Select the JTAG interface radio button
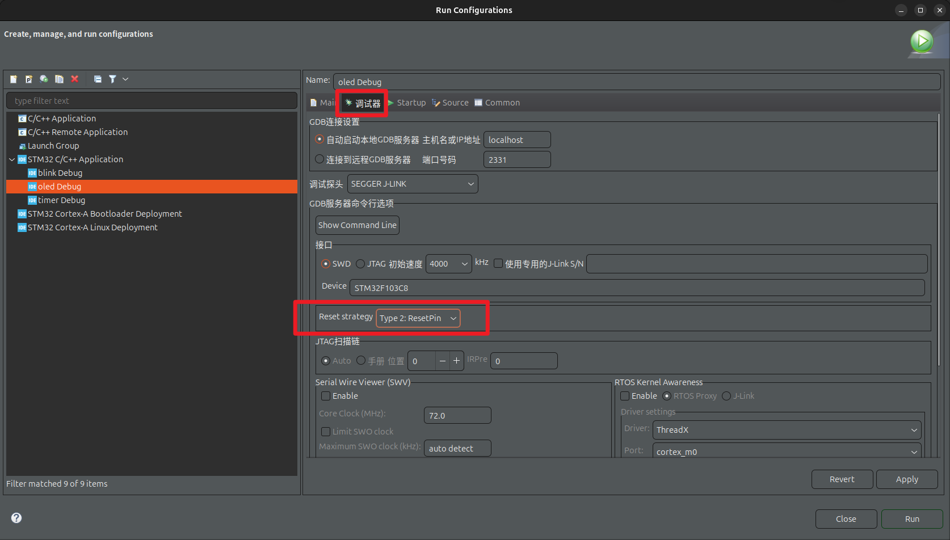 361,264
